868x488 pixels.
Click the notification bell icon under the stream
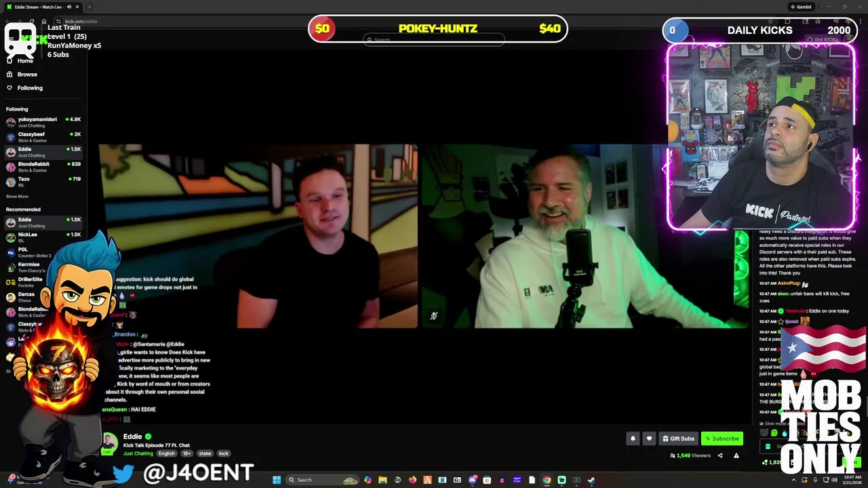[x=633, y=439]
